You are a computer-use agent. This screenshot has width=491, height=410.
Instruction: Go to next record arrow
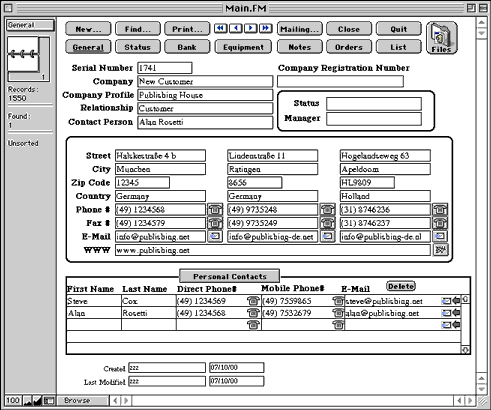click(251, 29)
